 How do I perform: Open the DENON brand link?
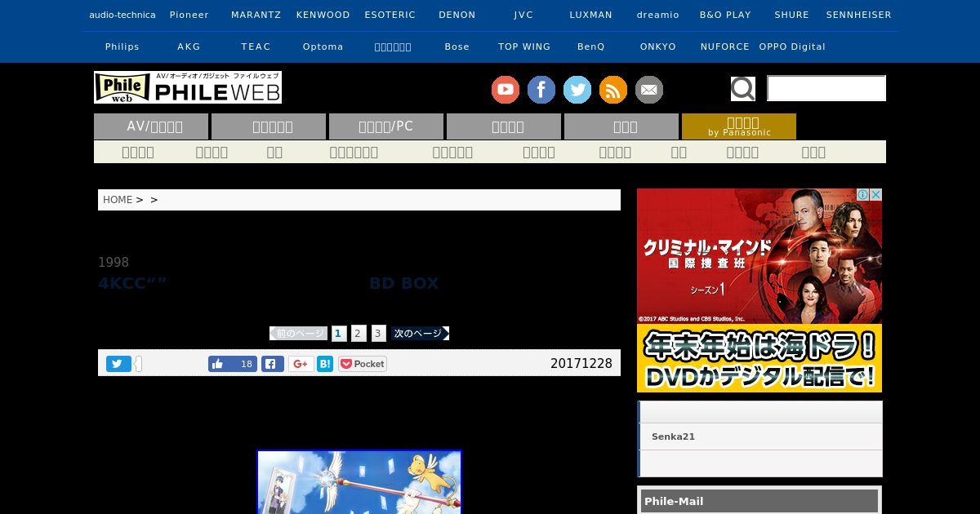coord(457,15)
